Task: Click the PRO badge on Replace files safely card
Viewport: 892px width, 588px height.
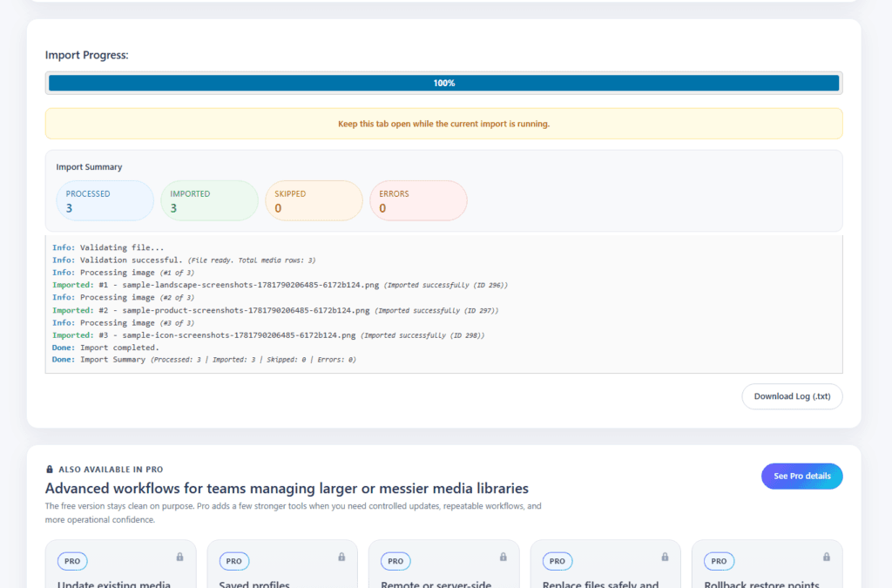Action: 557,561
